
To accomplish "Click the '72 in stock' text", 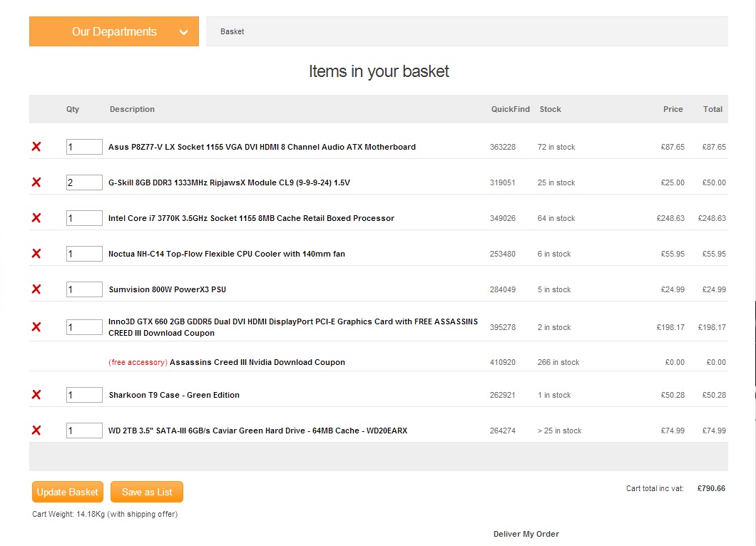I will click(x=556, y=147).
